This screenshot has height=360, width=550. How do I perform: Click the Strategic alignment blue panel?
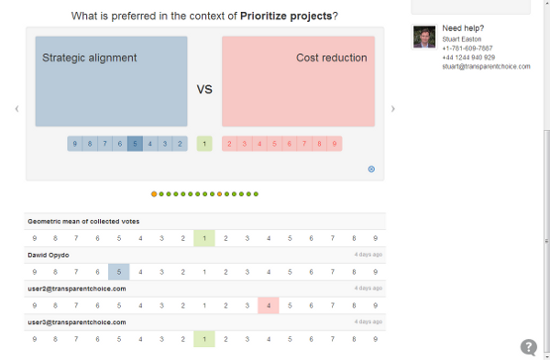tap(111, 81)
